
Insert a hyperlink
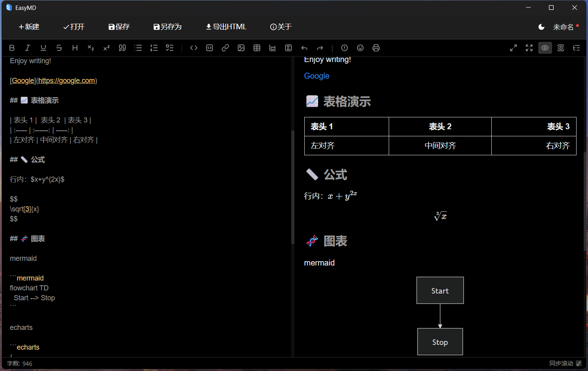tap(225, 48)
